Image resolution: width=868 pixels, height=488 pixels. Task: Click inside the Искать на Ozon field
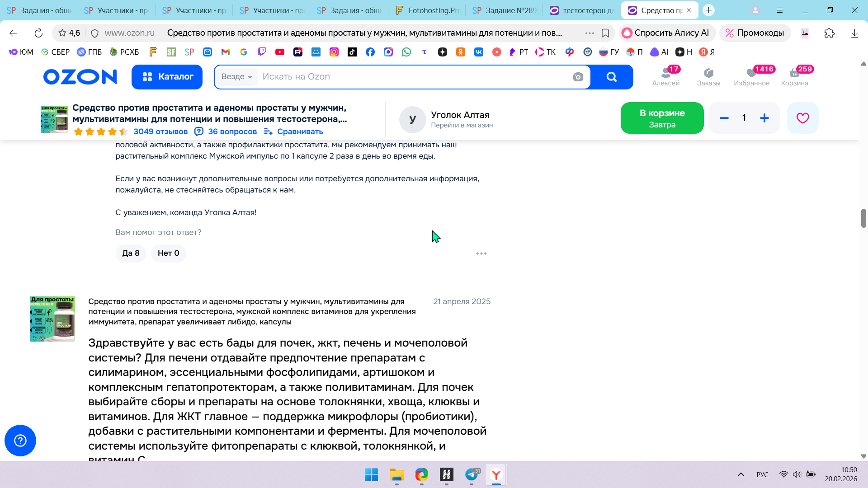pos(407,77)
